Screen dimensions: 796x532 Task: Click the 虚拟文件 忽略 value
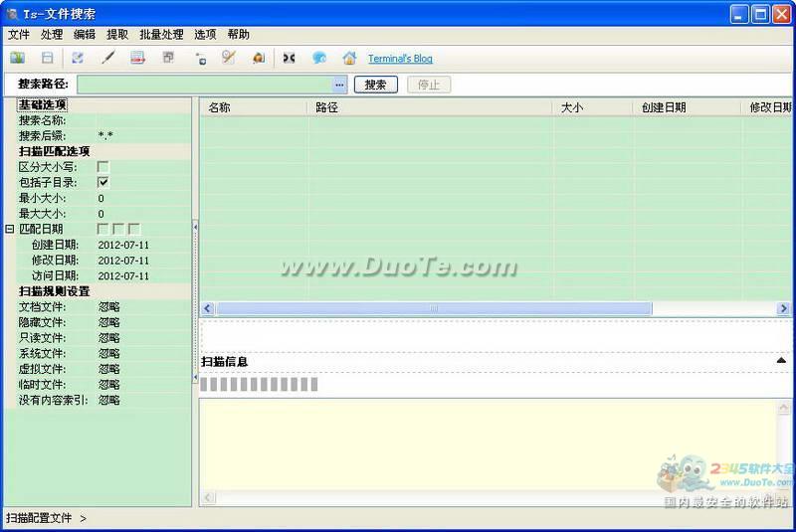coord(109,369)
